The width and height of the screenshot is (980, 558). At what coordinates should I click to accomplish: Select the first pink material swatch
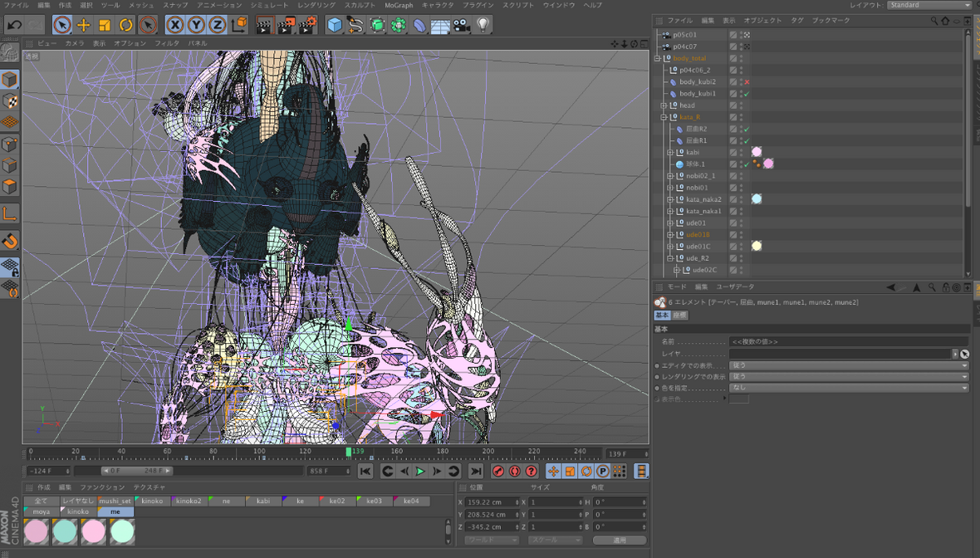click(x=36, y=531)
